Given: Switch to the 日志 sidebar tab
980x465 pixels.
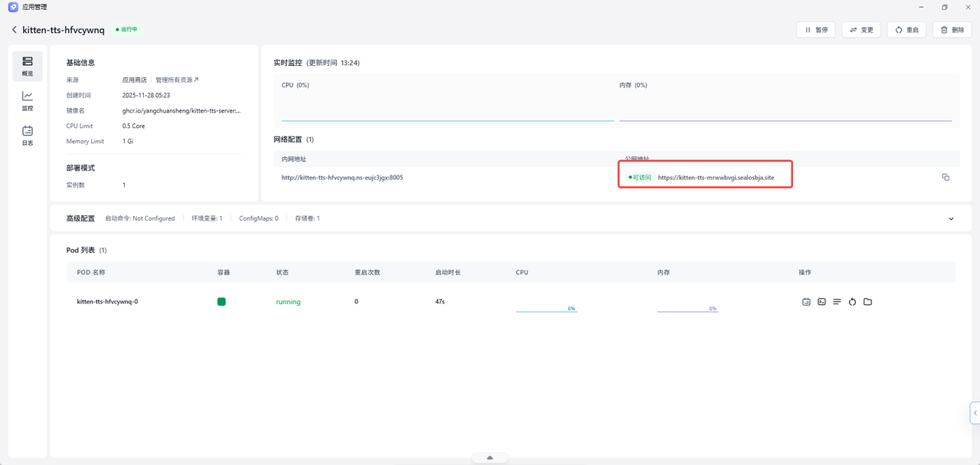Looking at the screenshot, I should tap(28, 136).
